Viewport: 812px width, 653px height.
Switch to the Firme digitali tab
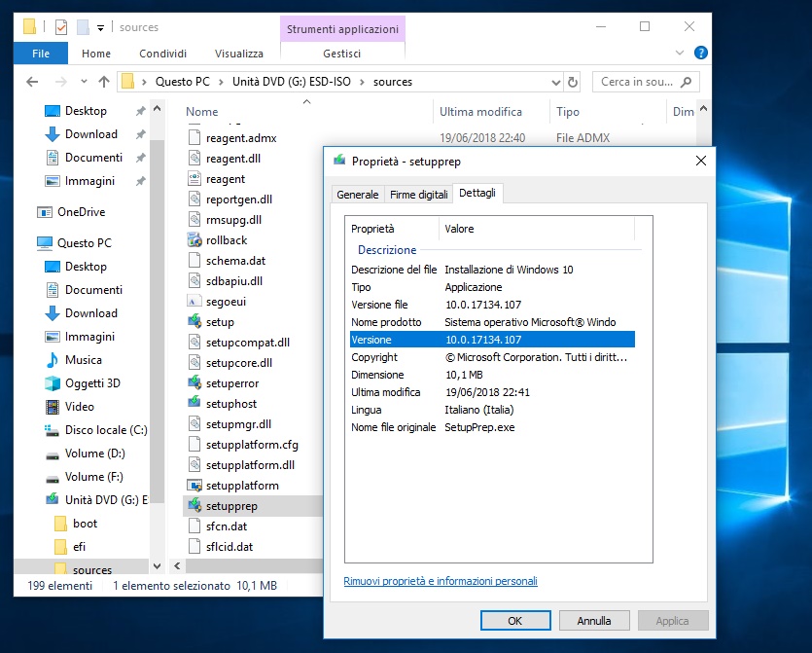coord(418,195)
